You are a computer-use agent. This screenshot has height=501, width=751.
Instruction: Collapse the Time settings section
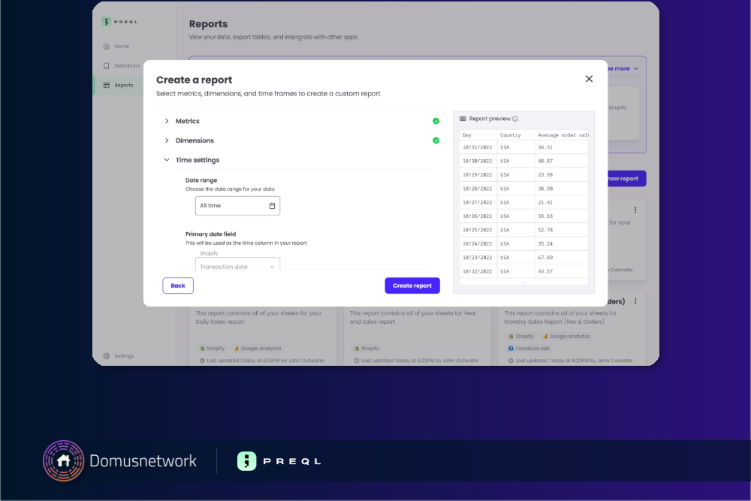pos(167,160)
